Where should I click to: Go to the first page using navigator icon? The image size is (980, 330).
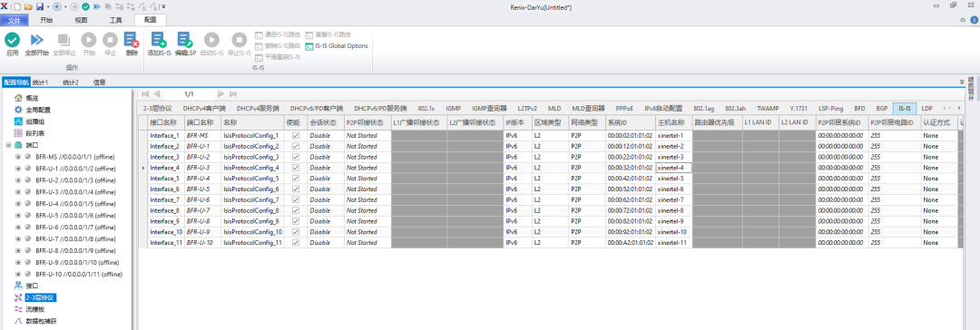pyautogui.click(x=145, y=93)
